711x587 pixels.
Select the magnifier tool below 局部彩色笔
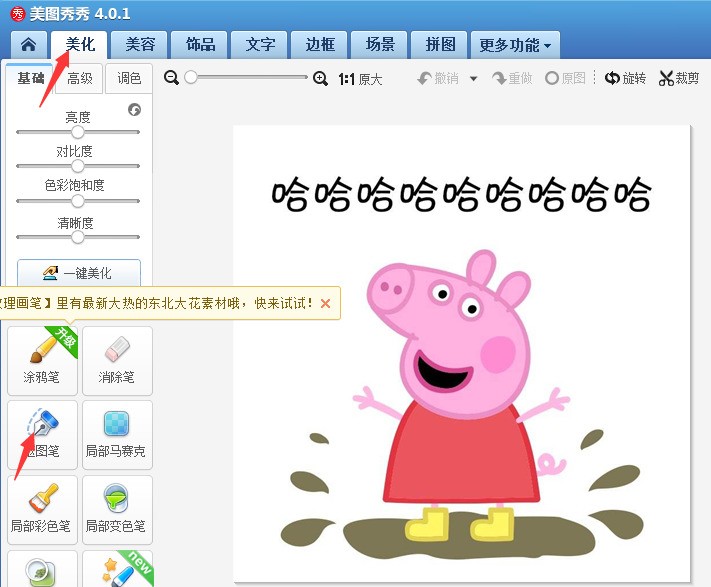[42, 569]
